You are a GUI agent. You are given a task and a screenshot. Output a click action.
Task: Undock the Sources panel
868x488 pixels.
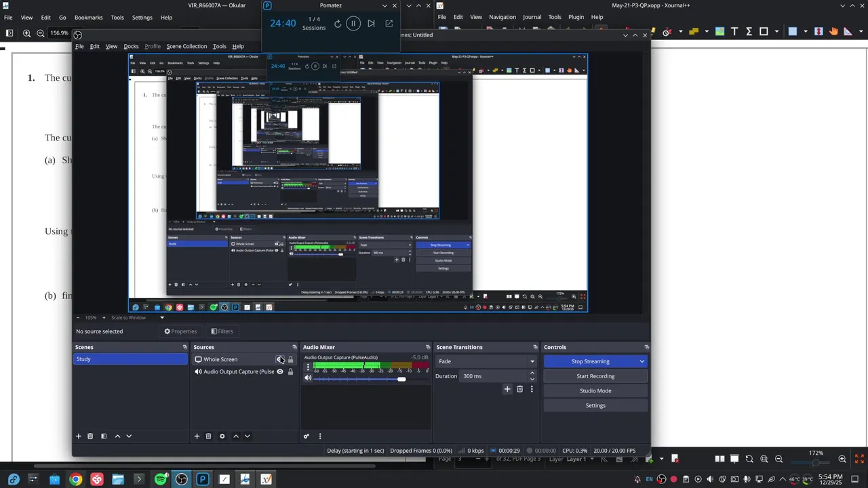coord(294,347)
